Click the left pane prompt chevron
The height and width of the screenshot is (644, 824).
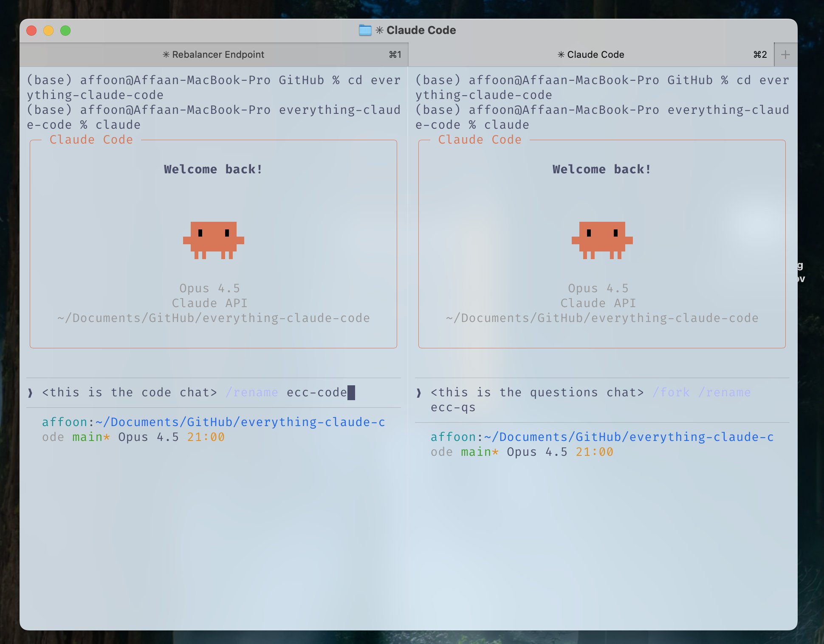31,393
